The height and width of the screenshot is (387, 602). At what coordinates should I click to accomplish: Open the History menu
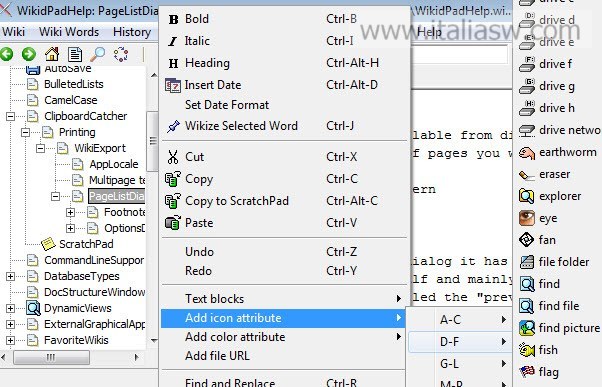point(132,32)
